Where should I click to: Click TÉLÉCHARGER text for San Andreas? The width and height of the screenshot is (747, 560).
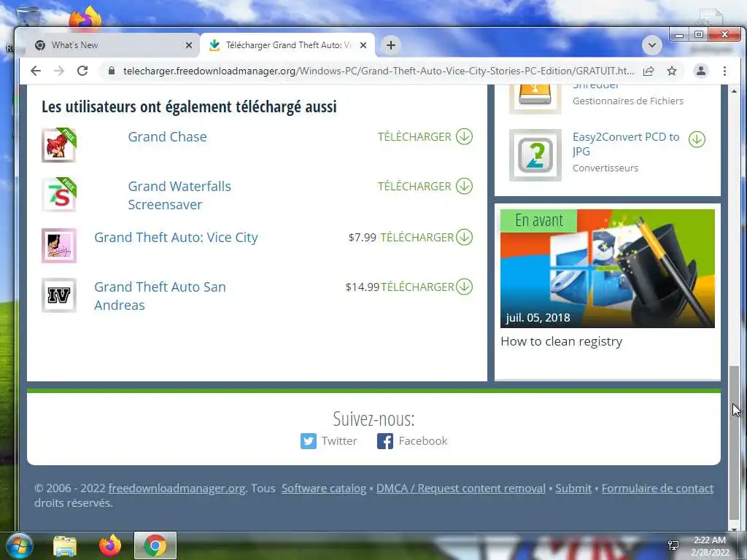[417, 287]
